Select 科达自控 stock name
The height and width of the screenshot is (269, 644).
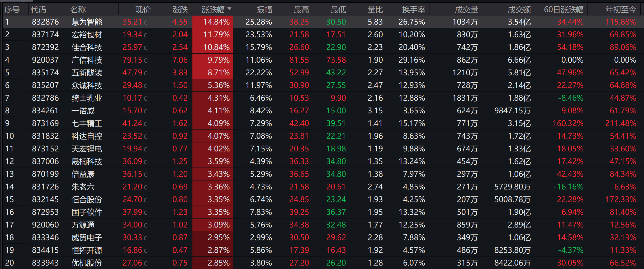[87, 136]
